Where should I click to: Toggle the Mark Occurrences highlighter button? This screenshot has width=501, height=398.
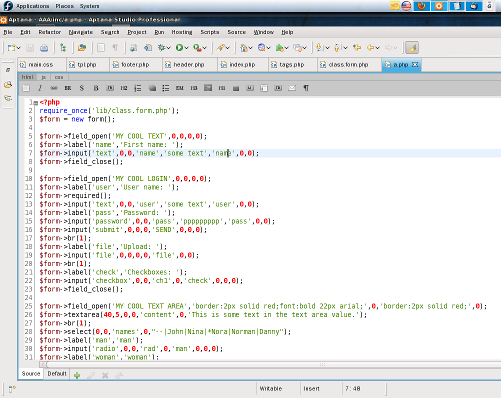coord(412,48)
